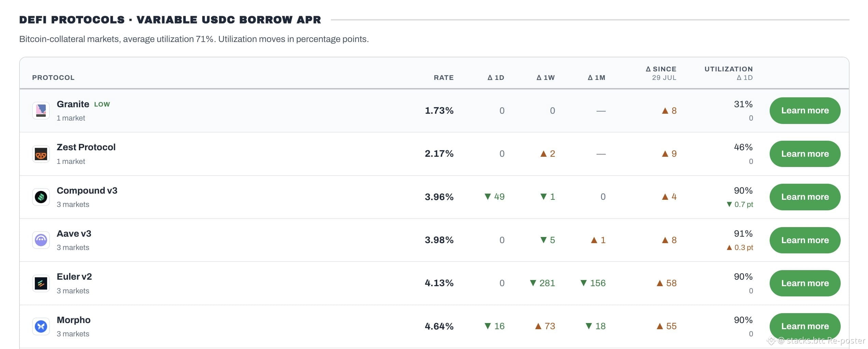Click the Zest Protocol logo icon
This screenshot has height=349, width=868.
[x=41, y=154]
